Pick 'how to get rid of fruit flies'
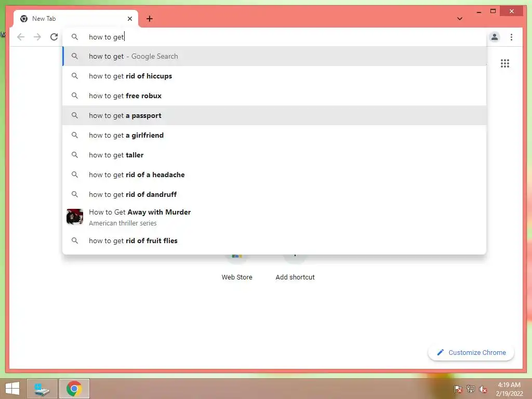 pyautogui.click(x=274, y=241)
